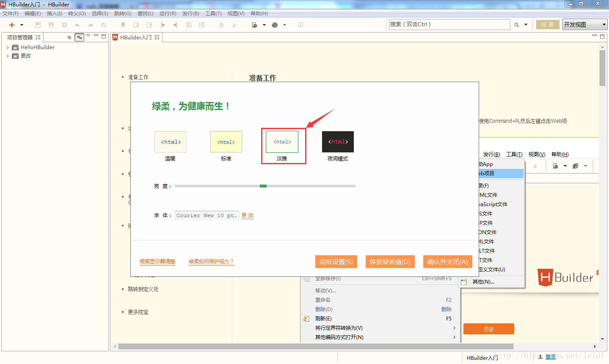The width and height of the screenshot is (609, 364).
Task: Click the Redo arrow icon
Action: pos(91,25)
